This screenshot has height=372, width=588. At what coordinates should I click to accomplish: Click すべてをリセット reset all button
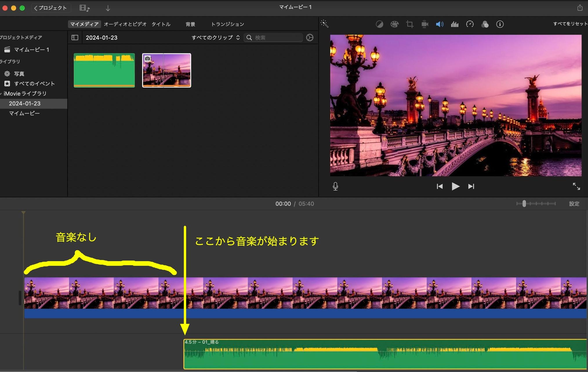click(570, 24)
